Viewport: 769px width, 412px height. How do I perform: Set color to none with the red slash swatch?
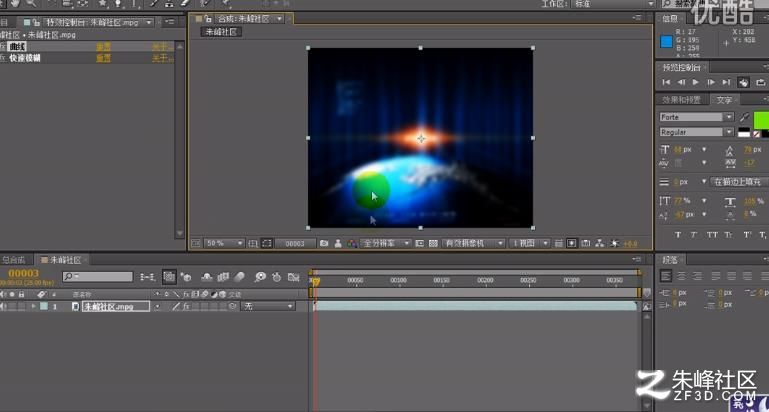757,133
